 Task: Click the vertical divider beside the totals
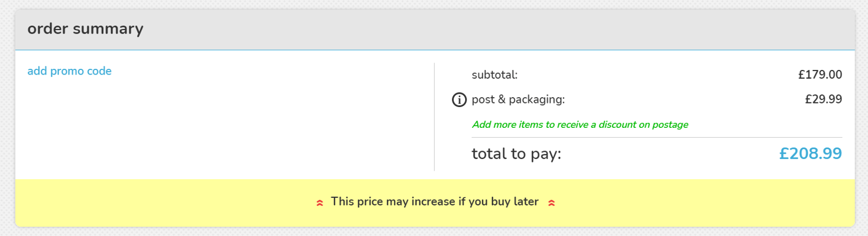pyautogui.click(x=434, y=117)
